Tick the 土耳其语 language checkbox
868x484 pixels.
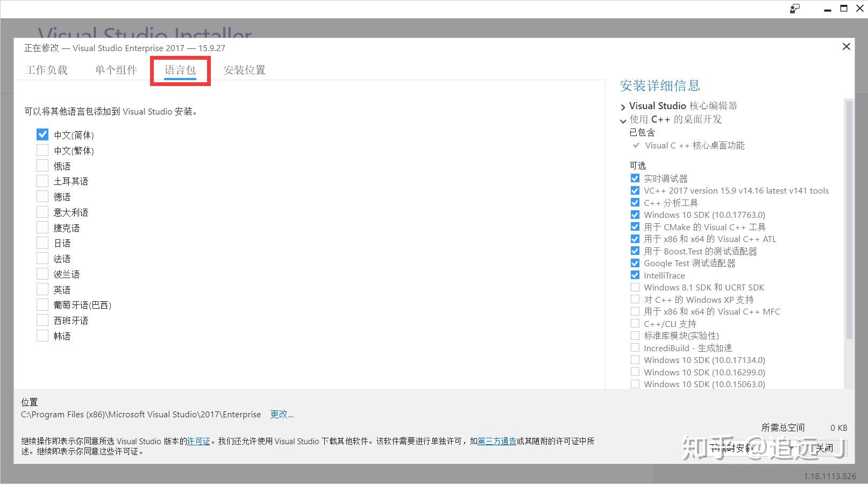tap(42, 181)
